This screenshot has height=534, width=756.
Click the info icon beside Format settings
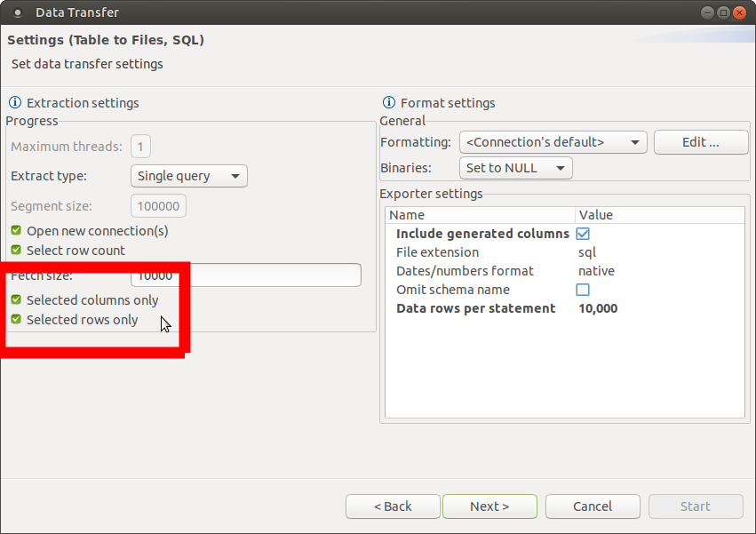point(388,102)
